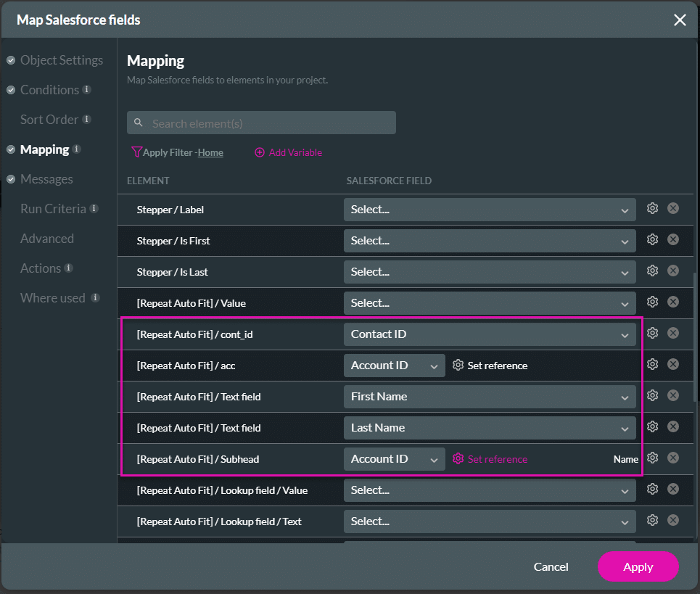
Task: Clear the Last Name field mapping with X icon
Action: pos(673,427)
